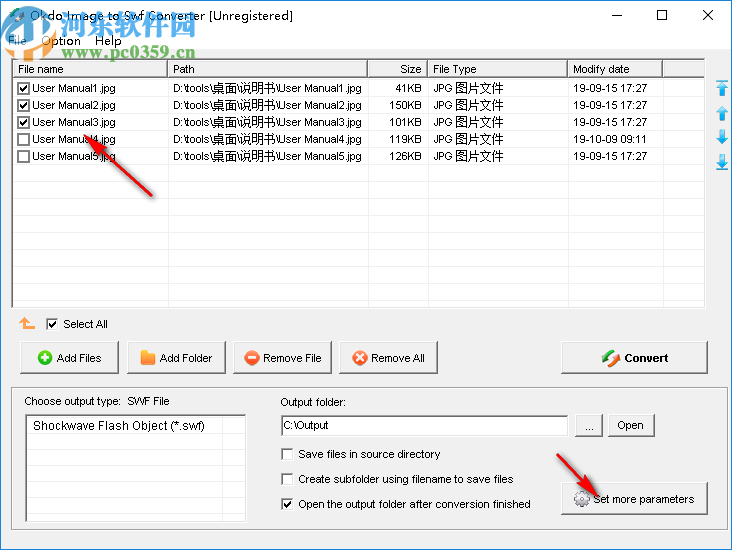
Task: Move selected file up one position
Action: 722,113
